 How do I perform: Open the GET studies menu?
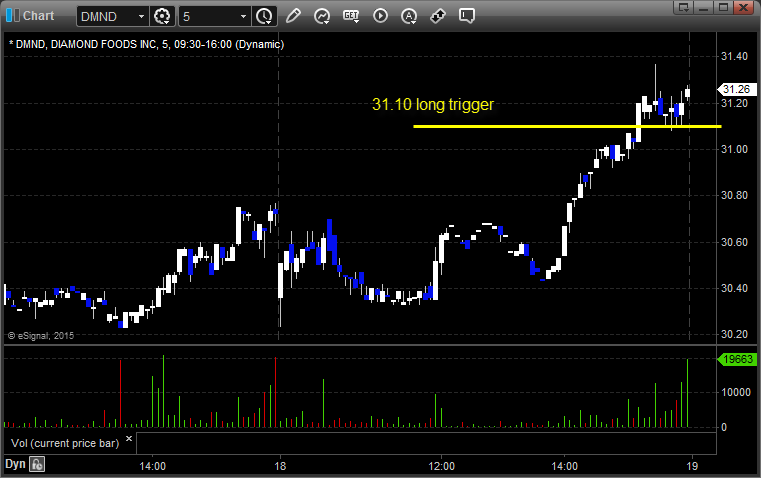(x=351, y=16)
